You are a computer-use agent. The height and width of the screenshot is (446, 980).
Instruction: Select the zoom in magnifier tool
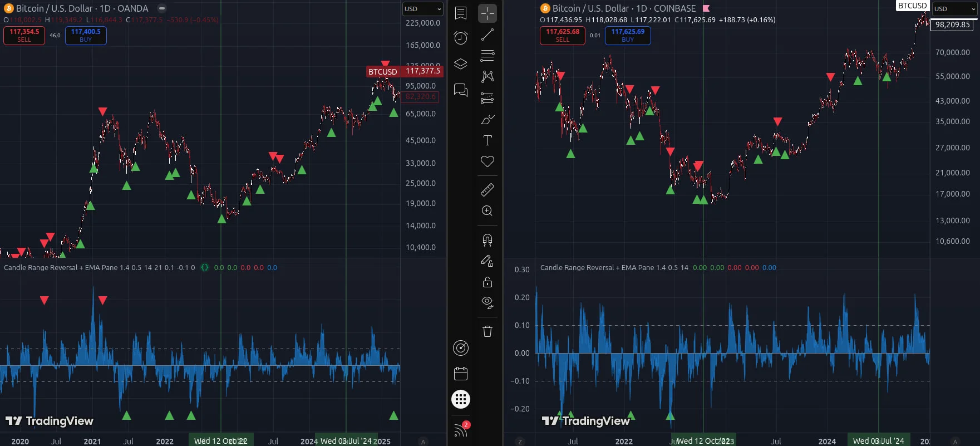pos(487,211)
